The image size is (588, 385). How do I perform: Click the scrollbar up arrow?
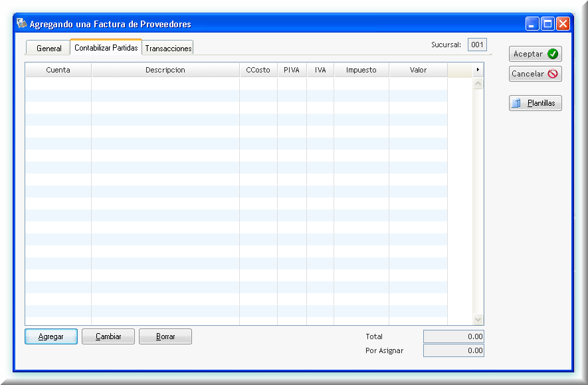[x=478, y=83]
